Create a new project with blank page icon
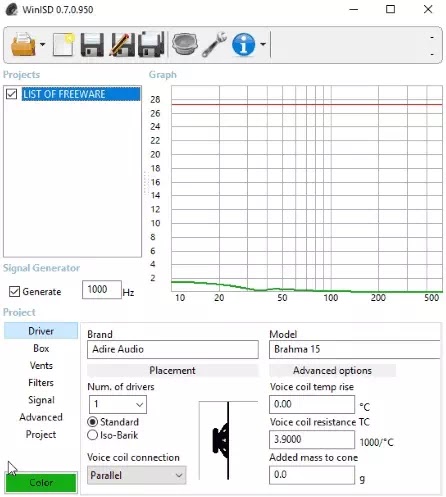The width and height of the screenshot is (446, 497). [63, 44]
